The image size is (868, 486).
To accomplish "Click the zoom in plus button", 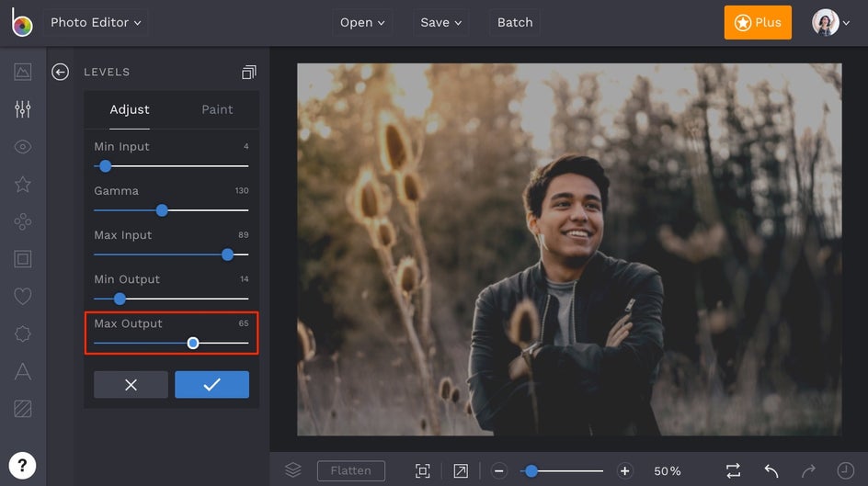I will (624, 470).
